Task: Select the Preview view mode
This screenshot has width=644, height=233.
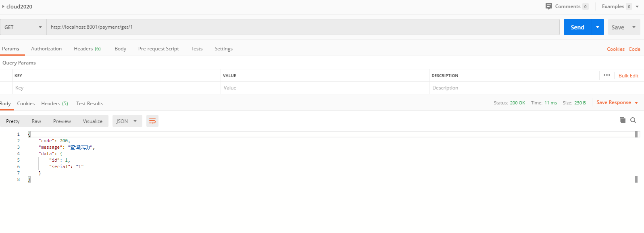Action: click(62, 121)
